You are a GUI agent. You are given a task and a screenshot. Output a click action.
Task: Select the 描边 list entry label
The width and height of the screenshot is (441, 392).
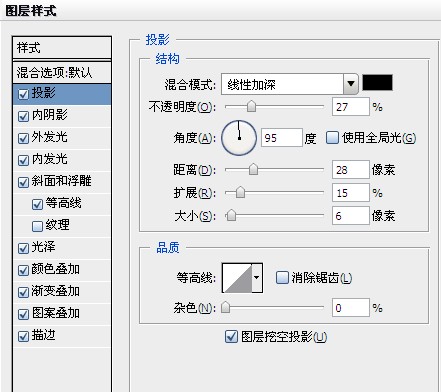point(43,335)
